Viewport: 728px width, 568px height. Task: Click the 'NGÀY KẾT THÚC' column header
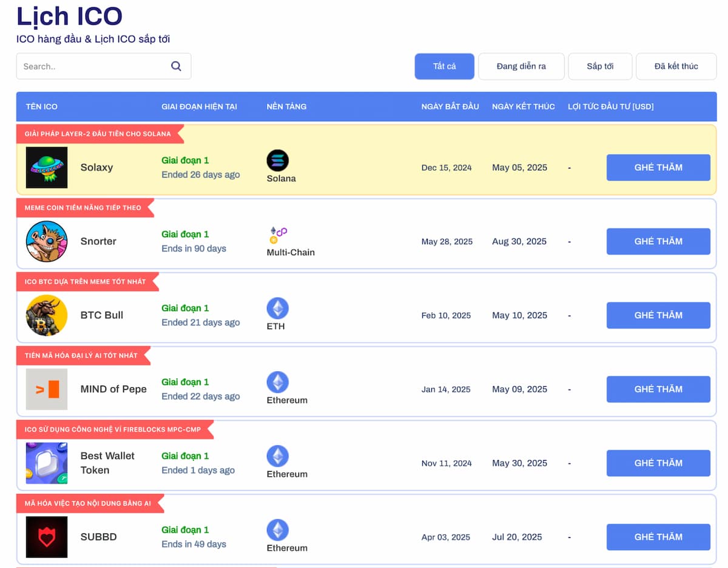[x=524, y=107]
